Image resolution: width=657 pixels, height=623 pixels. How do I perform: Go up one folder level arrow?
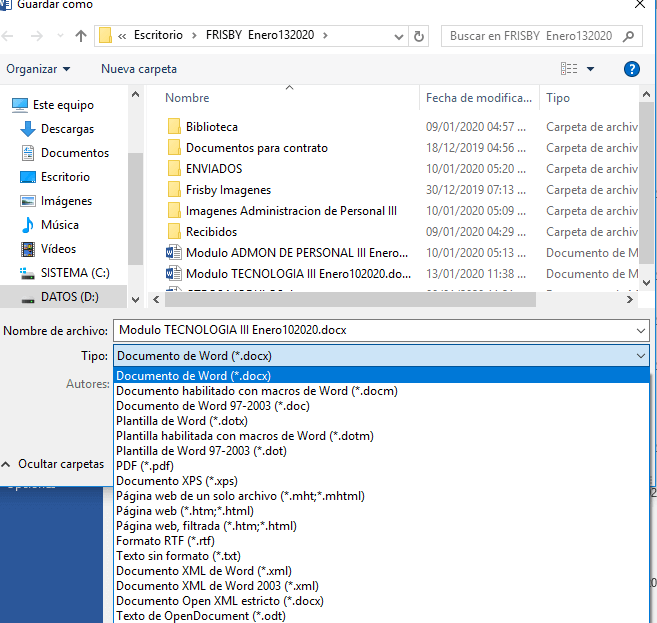click(80, 36)
